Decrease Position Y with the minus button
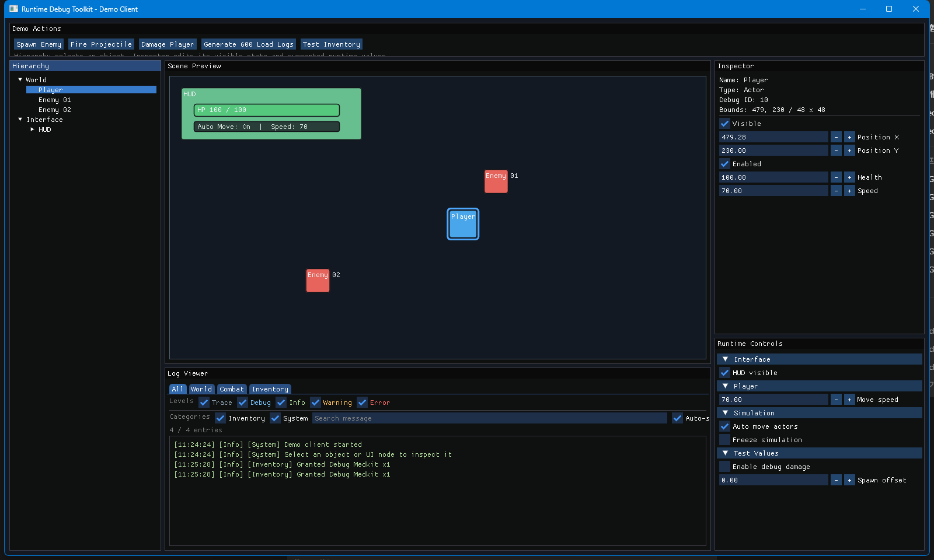This screenshot has height=560, width=934. [836, 150]
